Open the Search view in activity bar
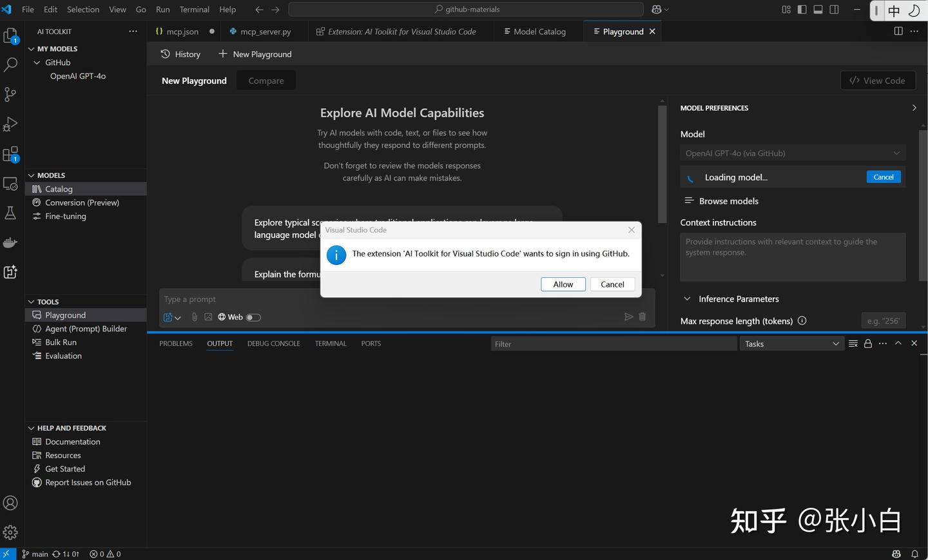This screenshot has width=928, height=560. 11,64
